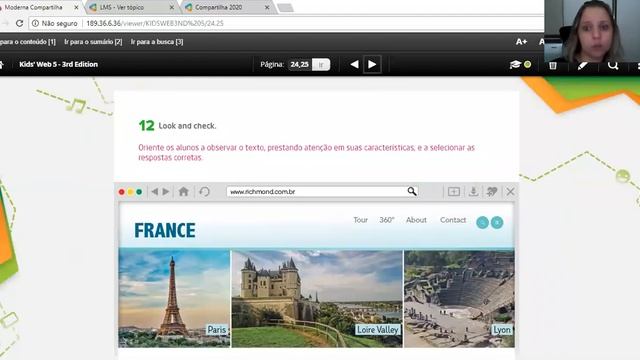Viewport: 640px width, 360px height.
Task: Click the magnifier in the richmond address field
Action: (412, 191)
